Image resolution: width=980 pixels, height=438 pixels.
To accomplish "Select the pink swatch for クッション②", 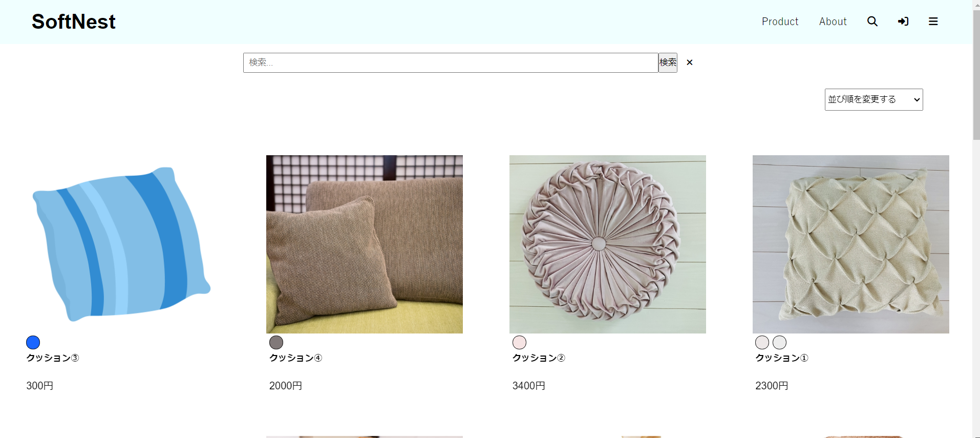I will click(x=519, y=342).
